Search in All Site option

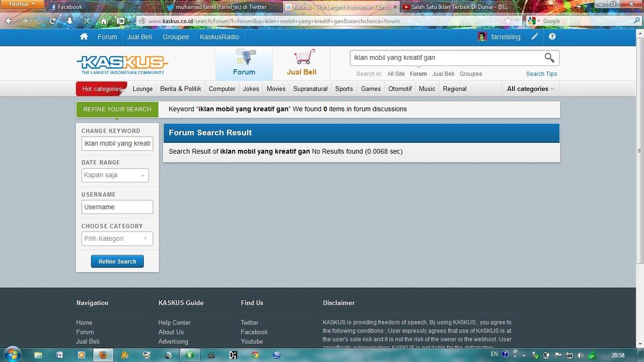click(396, 74)
